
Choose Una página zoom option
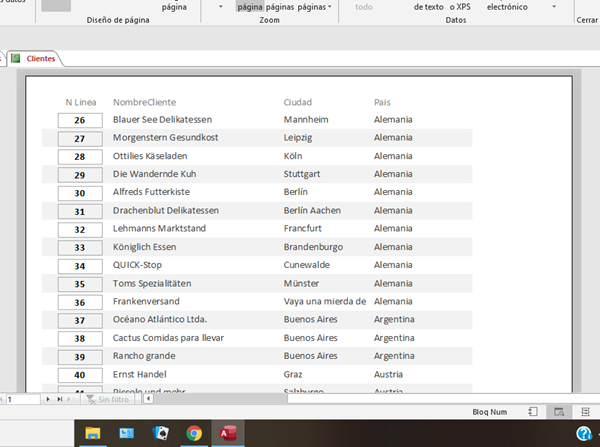pyautogui.click(x=249, y=7)
